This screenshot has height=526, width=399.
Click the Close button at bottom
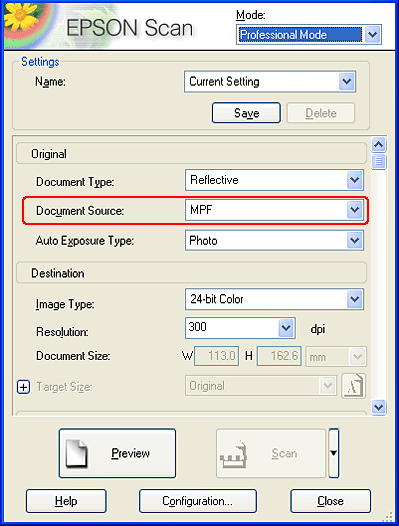point(331,501)
